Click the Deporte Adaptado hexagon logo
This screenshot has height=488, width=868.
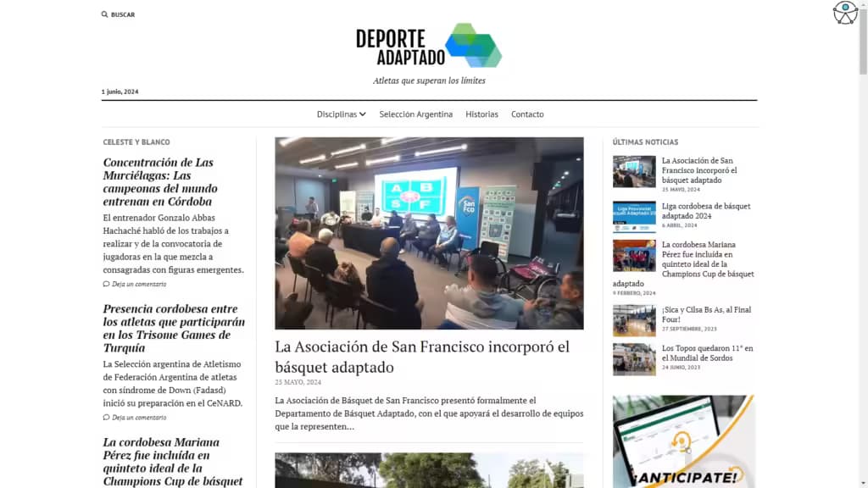click(x=473, y=46)
